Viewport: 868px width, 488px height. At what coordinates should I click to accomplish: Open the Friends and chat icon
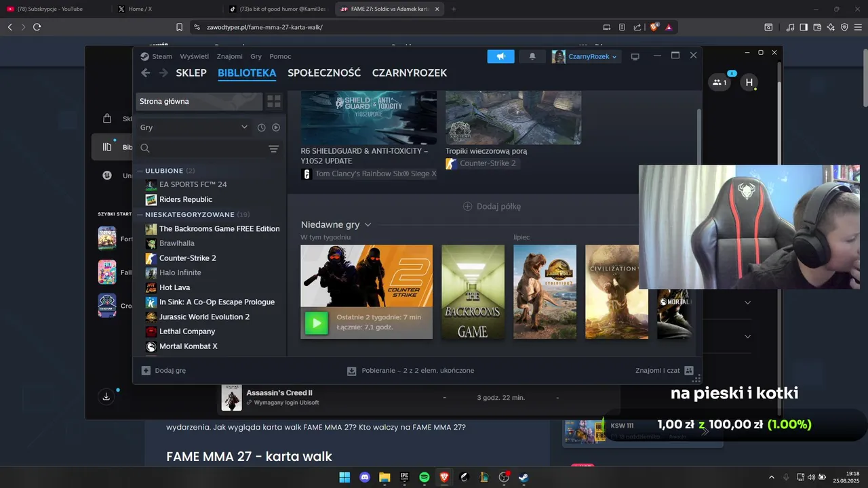point(689,371)
